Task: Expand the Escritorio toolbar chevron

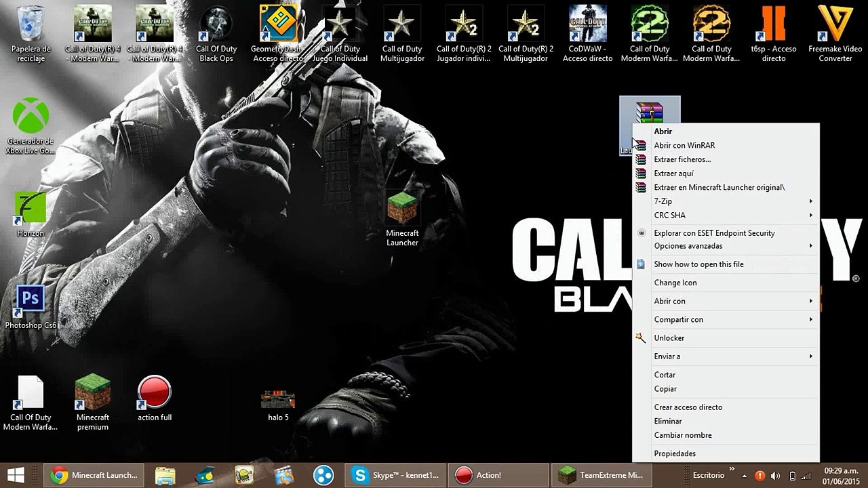Action: point(732,468)
